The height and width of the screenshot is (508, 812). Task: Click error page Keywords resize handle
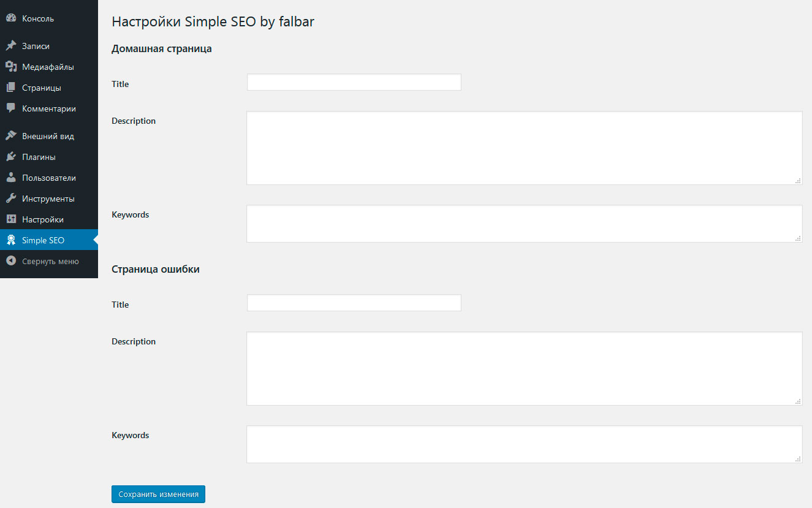(798, 459)
